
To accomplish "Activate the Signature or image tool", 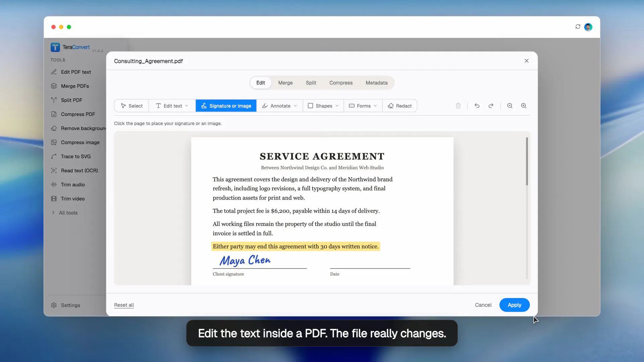I will pyautogui.click(x=226, y=106).
